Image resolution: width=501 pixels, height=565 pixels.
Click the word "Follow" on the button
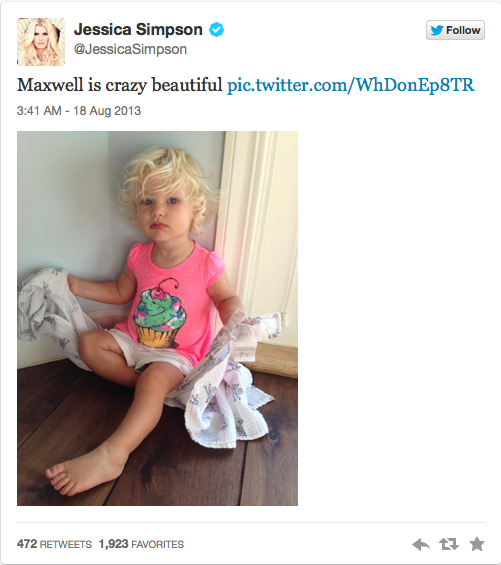tap(463, 30)
